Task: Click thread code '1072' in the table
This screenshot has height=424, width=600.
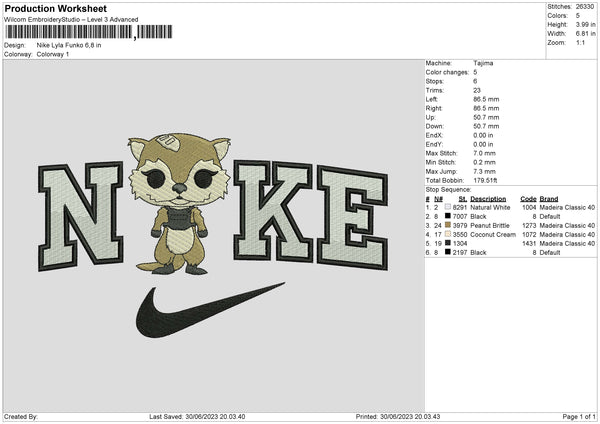Action: (529, 234)
